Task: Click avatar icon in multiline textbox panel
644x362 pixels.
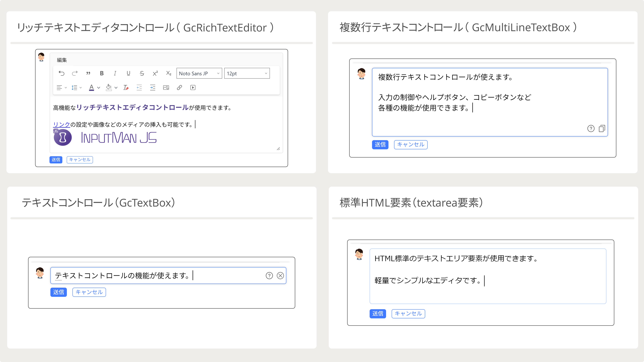Action: point(362,74)
